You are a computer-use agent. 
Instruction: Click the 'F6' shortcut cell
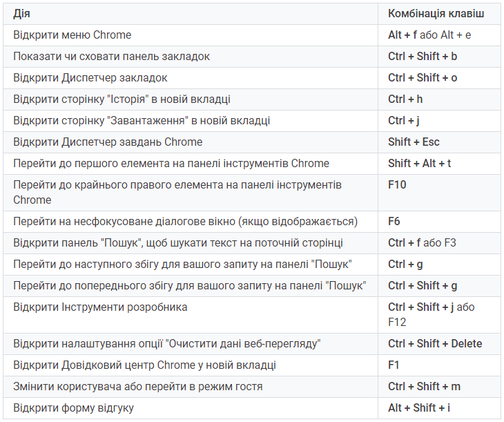point(439,222)
